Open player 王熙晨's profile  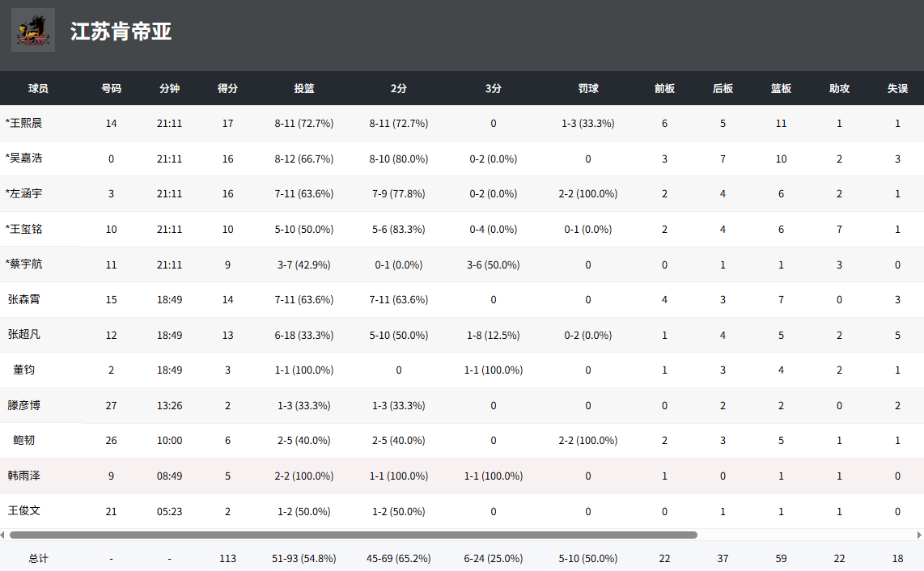point(24,124)
